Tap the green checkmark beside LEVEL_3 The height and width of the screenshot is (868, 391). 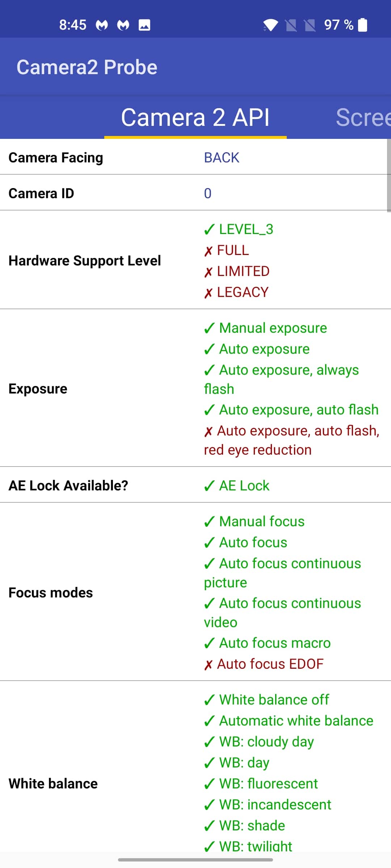pyautogui.click(x=209, y=229)
